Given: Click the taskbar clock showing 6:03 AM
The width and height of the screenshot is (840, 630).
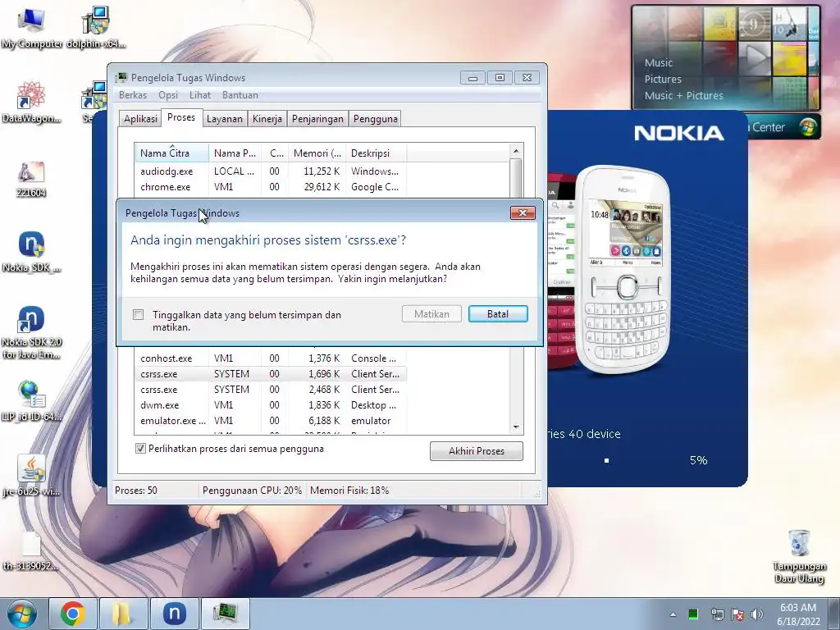Looking at the screenshot, I should pyautogui.click(x=798, y=614).
